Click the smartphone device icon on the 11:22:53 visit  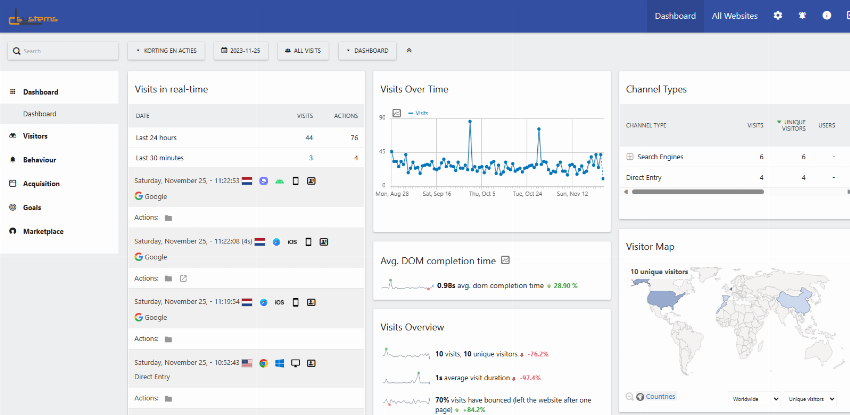(295, 181)
